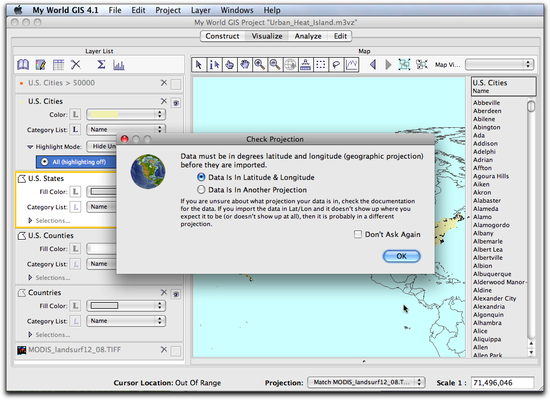The width and height of the screenshot is (550, 400).
Task: Click the delete layer X toolbar icon
Action: (x=76, y=64)
